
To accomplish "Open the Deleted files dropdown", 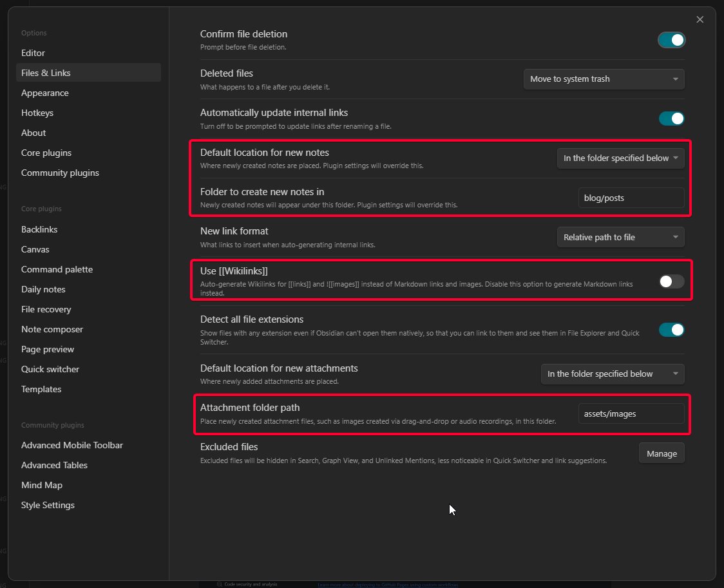I will coord(604,79).
